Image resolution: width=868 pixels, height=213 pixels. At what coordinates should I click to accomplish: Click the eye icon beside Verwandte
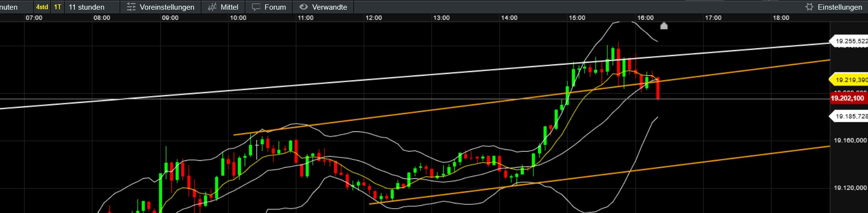(303, 7)
